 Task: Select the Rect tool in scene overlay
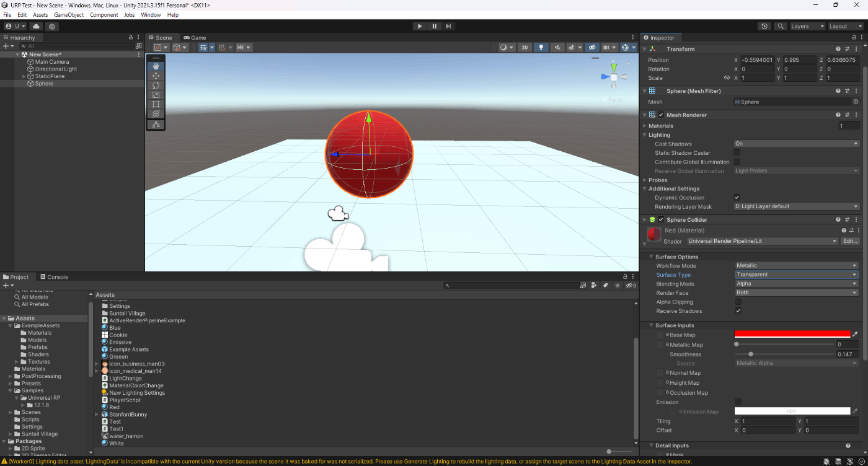tap(156, 104)
